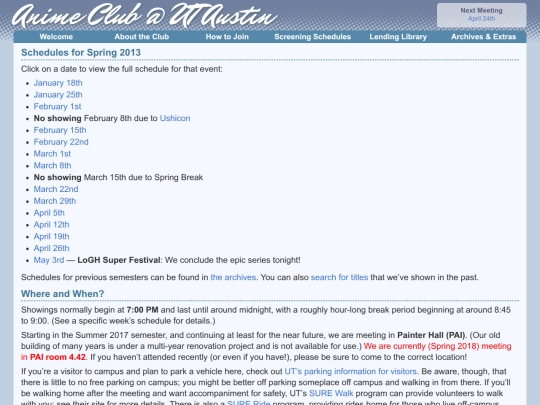Open the January 25th schedule
540x405 pixels.
coord(58,95)
